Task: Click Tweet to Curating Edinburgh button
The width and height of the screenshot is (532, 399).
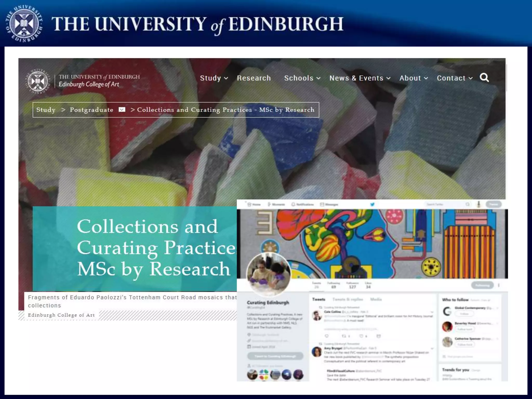Action: (275, 356)
